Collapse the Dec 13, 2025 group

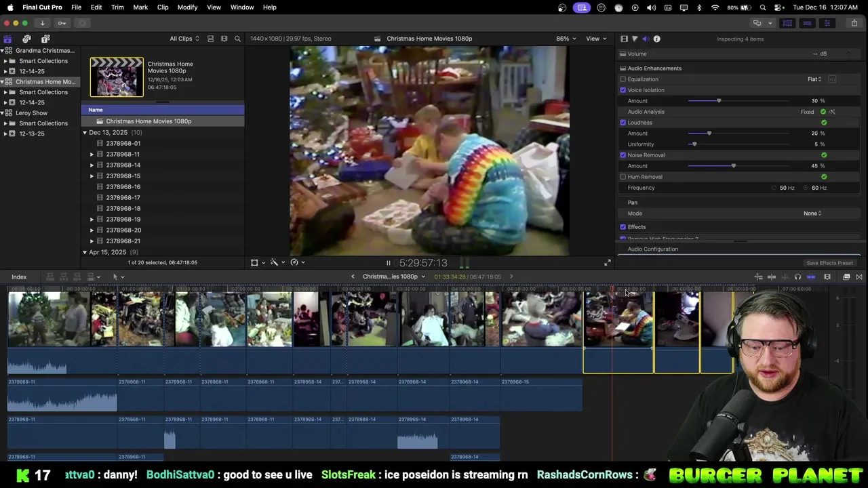click(x=85, y=133)
